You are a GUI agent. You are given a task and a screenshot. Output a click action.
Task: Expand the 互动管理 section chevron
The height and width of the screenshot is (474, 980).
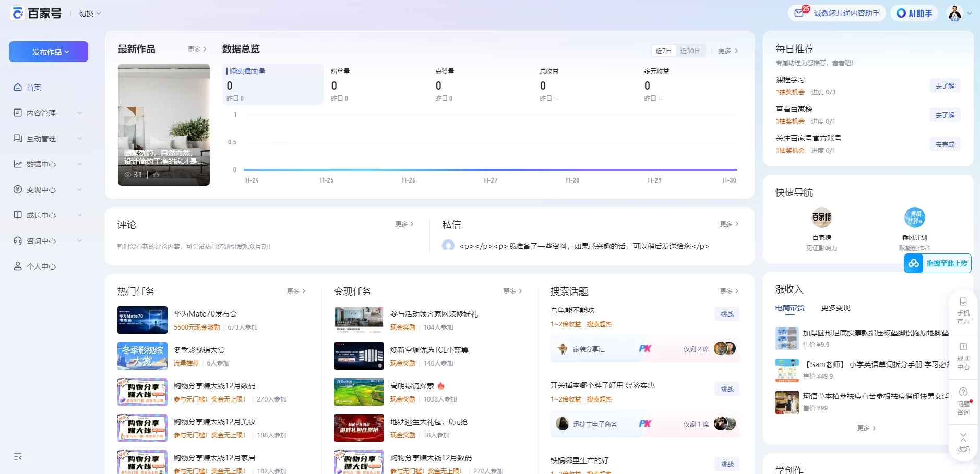click(x=79, y=138)
